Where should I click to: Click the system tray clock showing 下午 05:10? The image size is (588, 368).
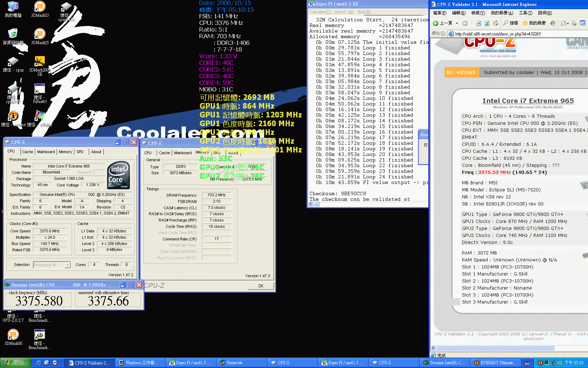click(x=574, y=363)
